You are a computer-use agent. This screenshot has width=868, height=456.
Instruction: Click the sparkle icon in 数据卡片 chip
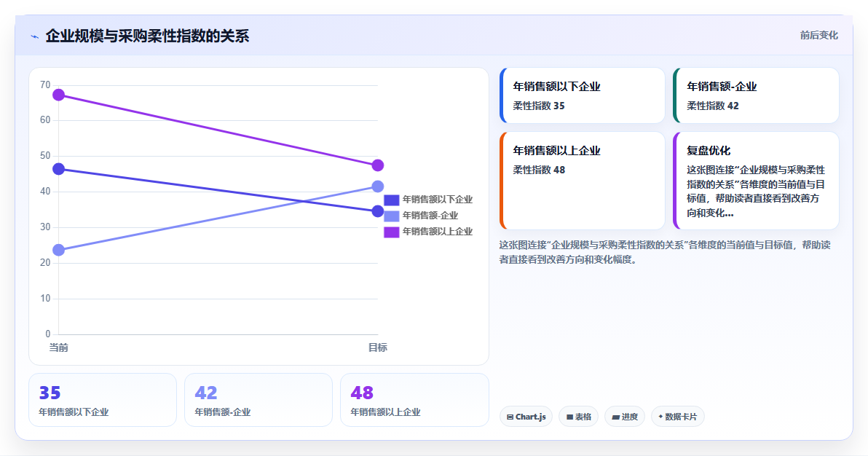(661, 417)
